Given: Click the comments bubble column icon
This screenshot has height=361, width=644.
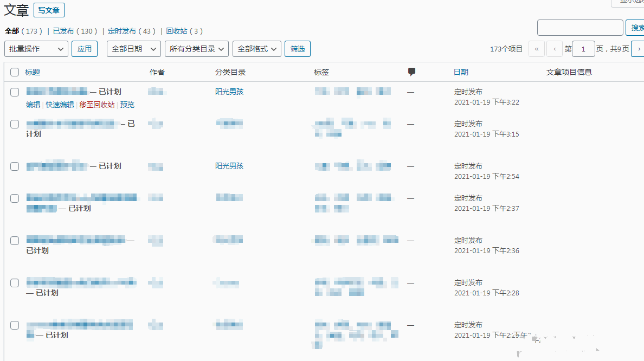Looking at the screenshot, I should (x=412, y=72).
